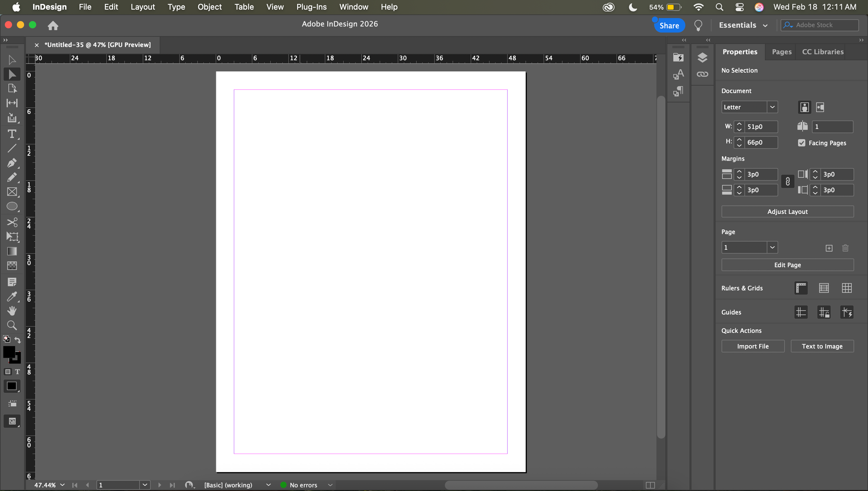The height and width of the screenshot is (491, 868).
Task: Switch to the Pages tab
Action: tap(782, 52)
